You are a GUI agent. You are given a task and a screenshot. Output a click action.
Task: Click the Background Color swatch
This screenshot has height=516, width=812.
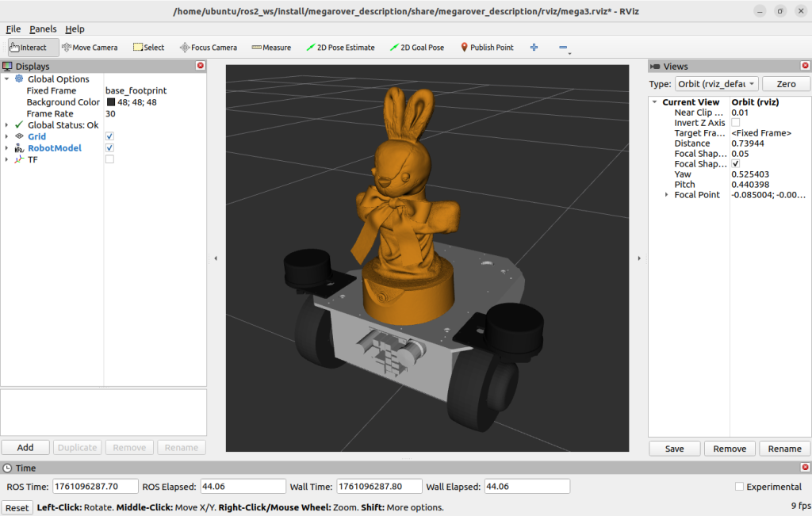[x=110, y=102]
